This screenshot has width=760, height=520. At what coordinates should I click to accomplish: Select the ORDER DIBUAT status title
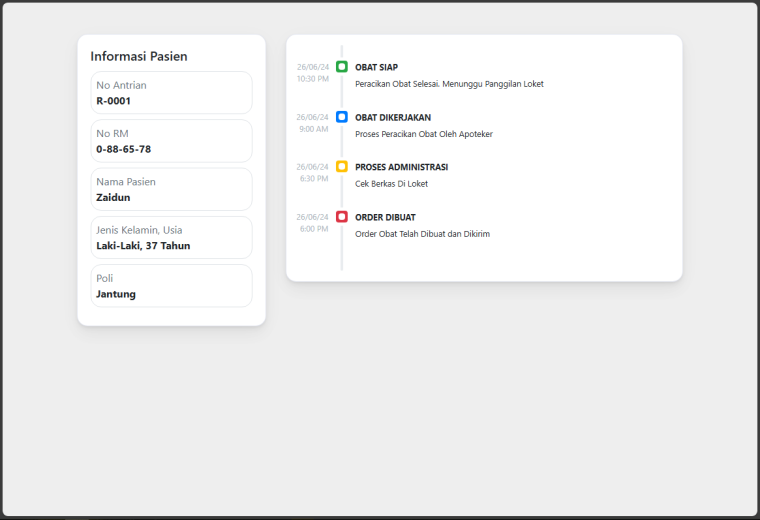385,218
